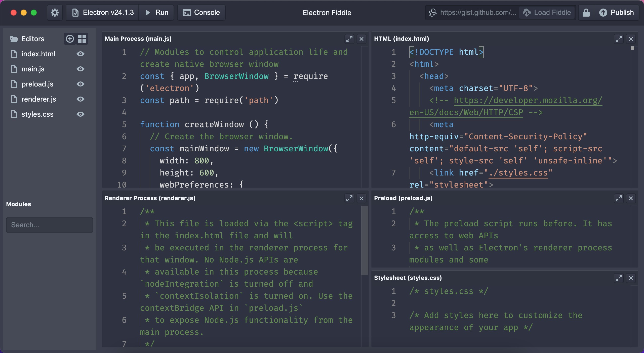This screenshot has width=644, height=353.
Task: Expand the Main Process editor panel
Action: [349, 39]
